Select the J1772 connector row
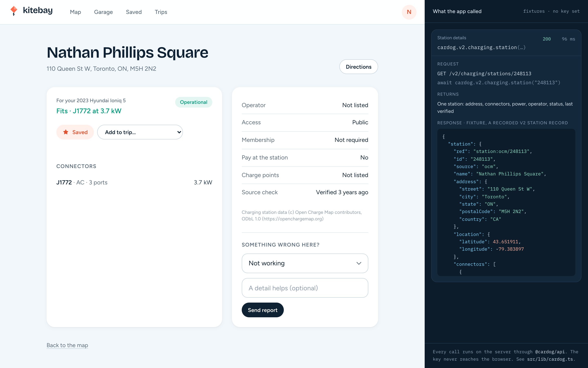The height and width of the screenshot is (368, 588). coord(134,182)
